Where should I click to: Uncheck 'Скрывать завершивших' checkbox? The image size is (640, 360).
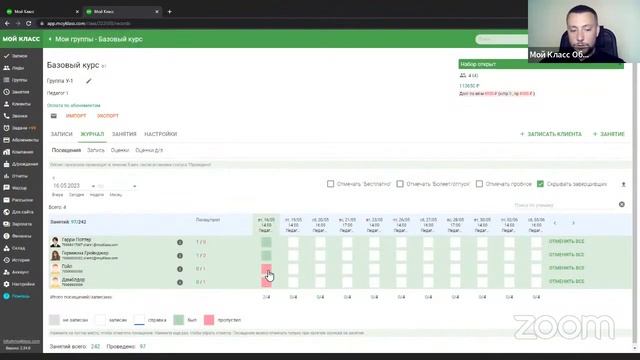pos(540,184)
